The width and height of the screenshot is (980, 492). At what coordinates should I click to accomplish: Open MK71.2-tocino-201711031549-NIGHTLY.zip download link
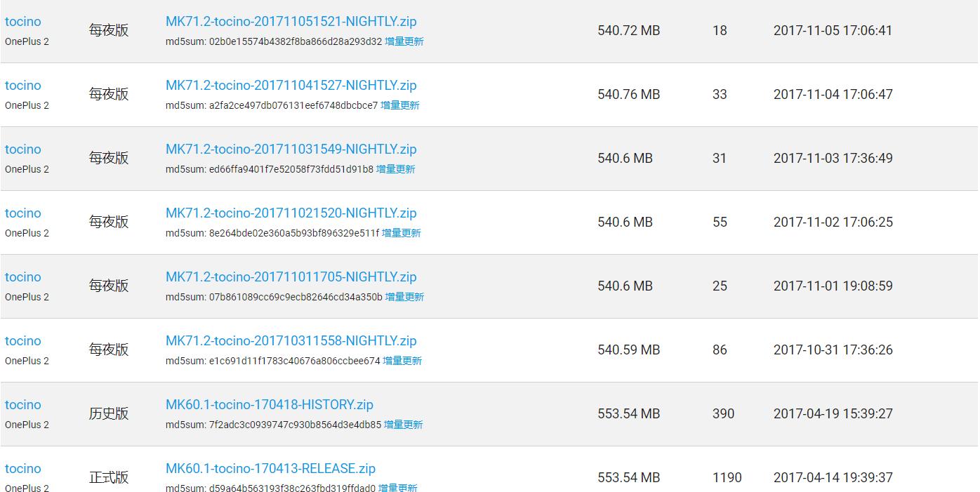click(x=291, y=149)
